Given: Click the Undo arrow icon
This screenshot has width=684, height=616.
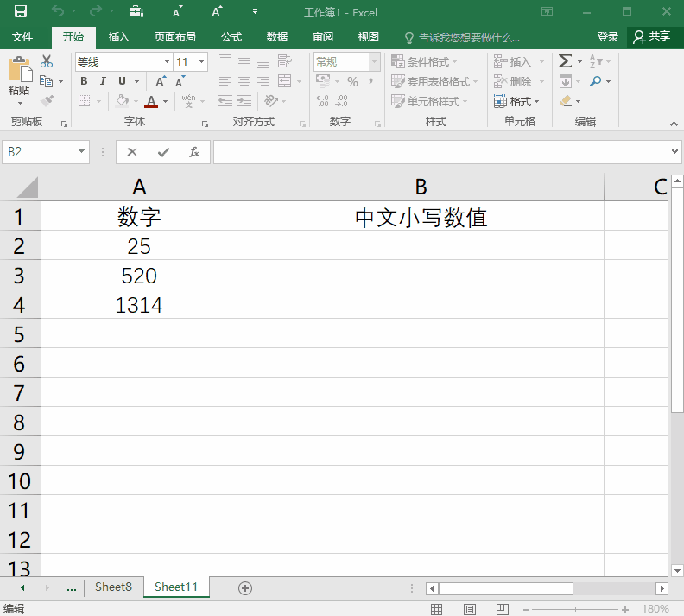Looking at the screenshot, I should pyautogui.click(x=58, y=11).
